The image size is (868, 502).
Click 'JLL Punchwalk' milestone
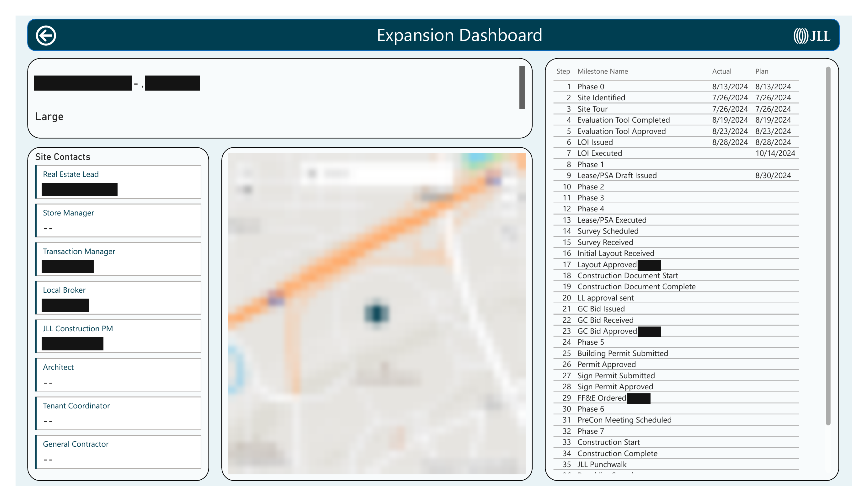[x=602, y=465]
